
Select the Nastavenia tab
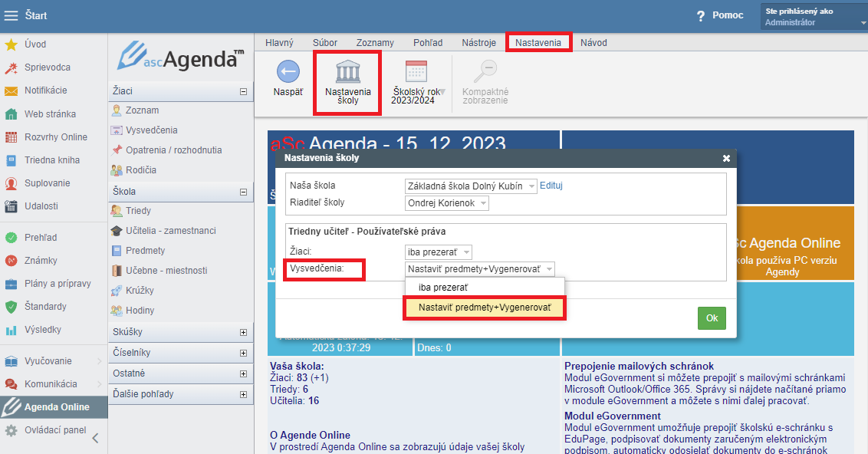click(x=538, y=43)
